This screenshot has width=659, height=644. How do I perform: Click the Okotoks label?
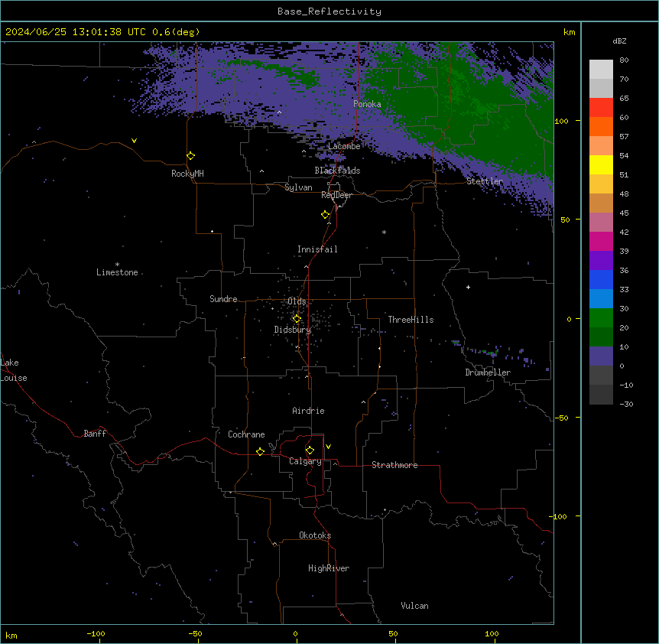315,535
